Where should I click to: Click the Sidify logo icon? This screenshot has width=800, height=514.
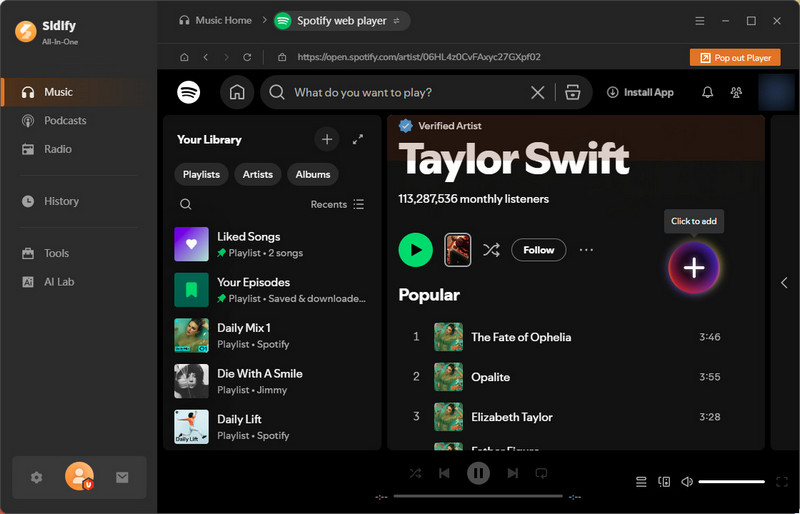click(26, 32)
